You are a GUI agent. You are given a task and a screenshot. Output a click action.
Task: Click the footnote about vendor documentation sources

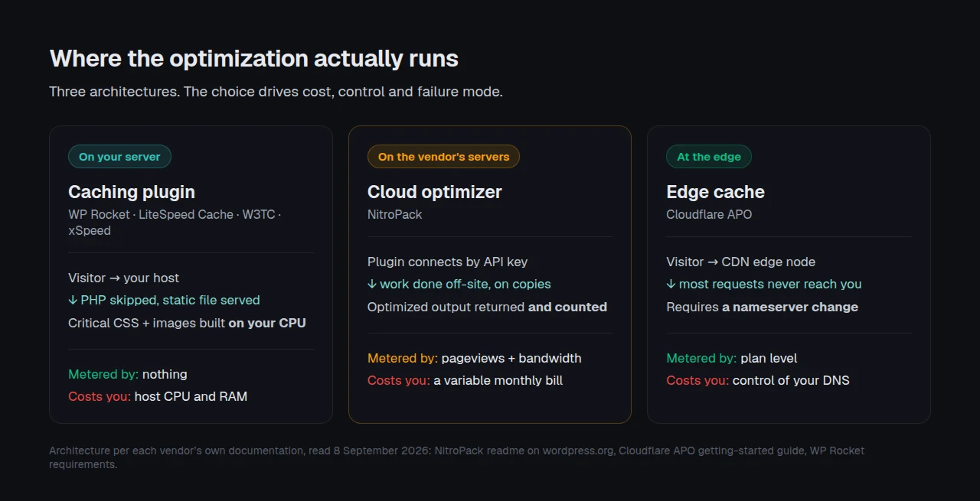[456, 457]
